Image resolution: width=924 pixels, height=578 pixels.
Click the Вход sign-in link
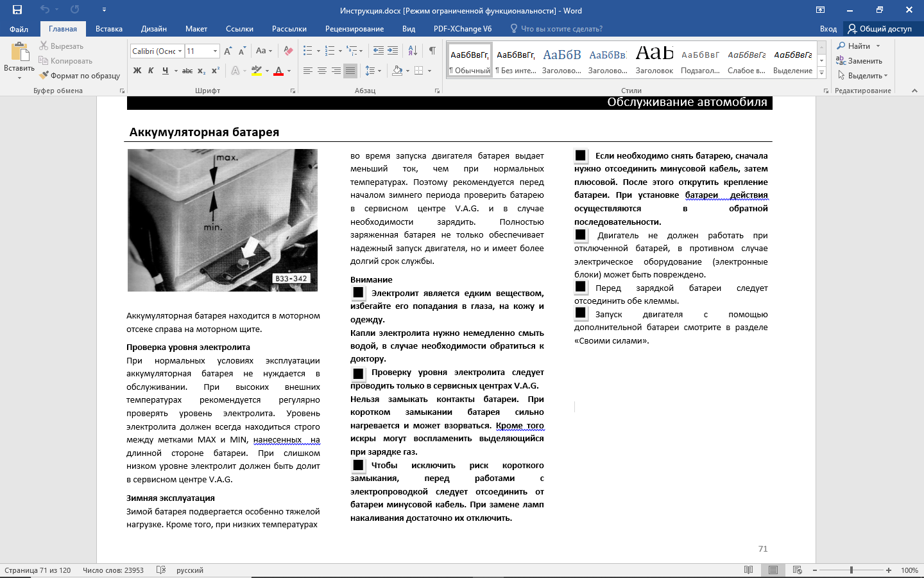pos(828,29)
